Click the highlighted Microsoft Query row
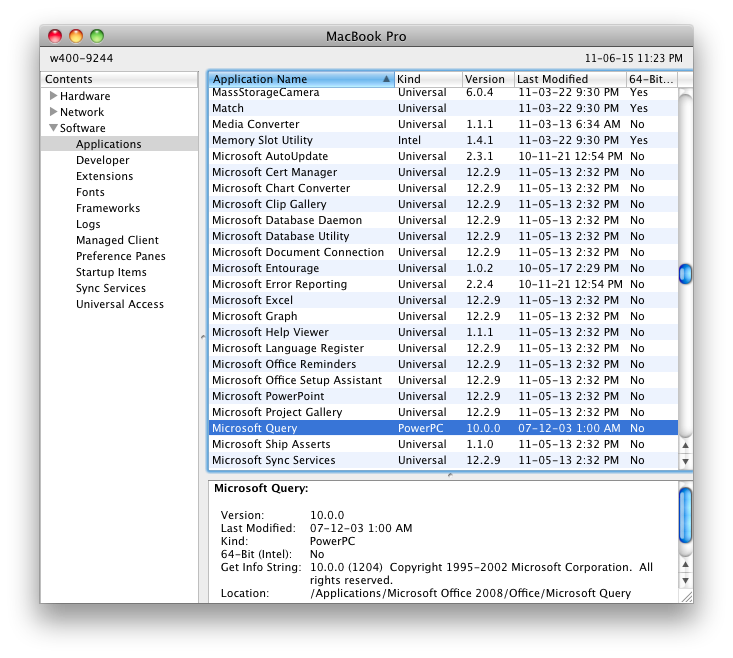Image resolution: width=733 pixels, height=658 pixels. 443,428
